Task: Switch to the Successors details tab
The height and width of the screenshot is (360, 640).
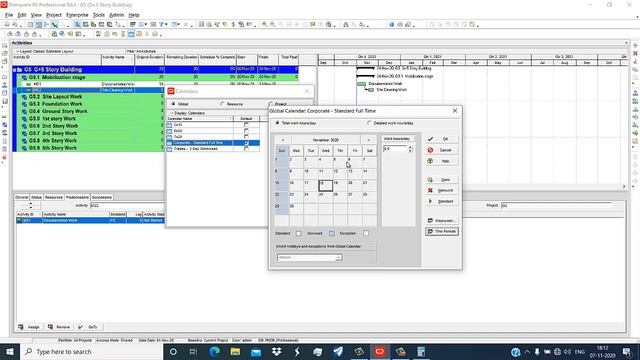Action: pos(102,197)
